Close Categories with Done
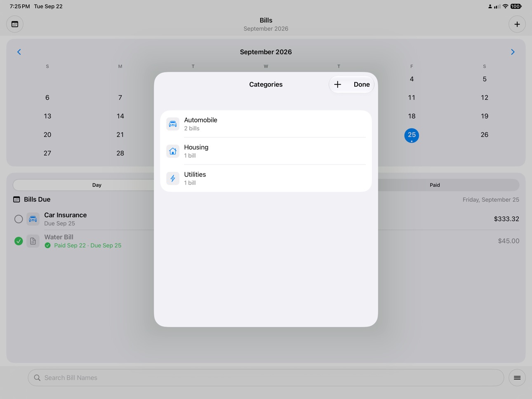This screenshot has width=532, height=399. pyautogui.click(x=362, y=84)
